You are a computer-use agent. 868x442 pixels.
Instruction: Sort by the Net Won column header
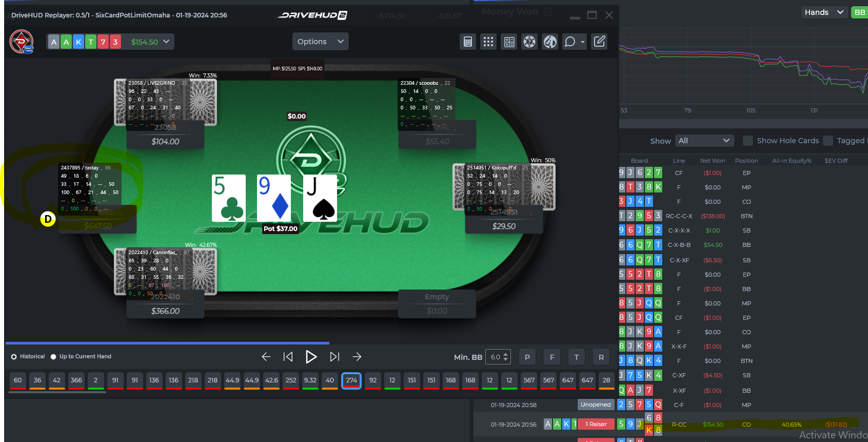(x=713, y=161)
